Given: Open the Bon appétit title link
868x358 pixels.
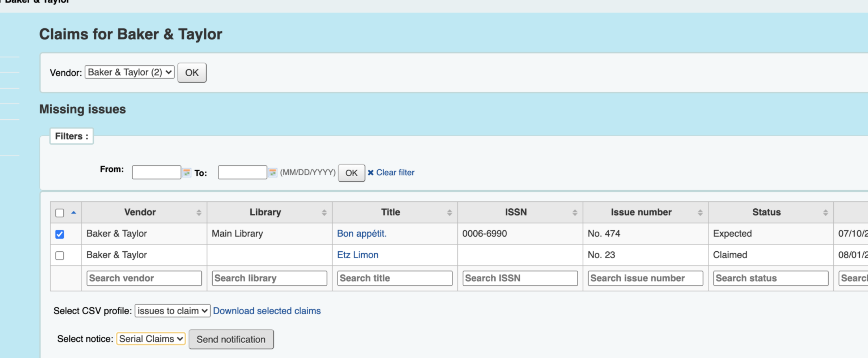Looking at the screenshot, I should pyautogui.click(x=362, y=234).
